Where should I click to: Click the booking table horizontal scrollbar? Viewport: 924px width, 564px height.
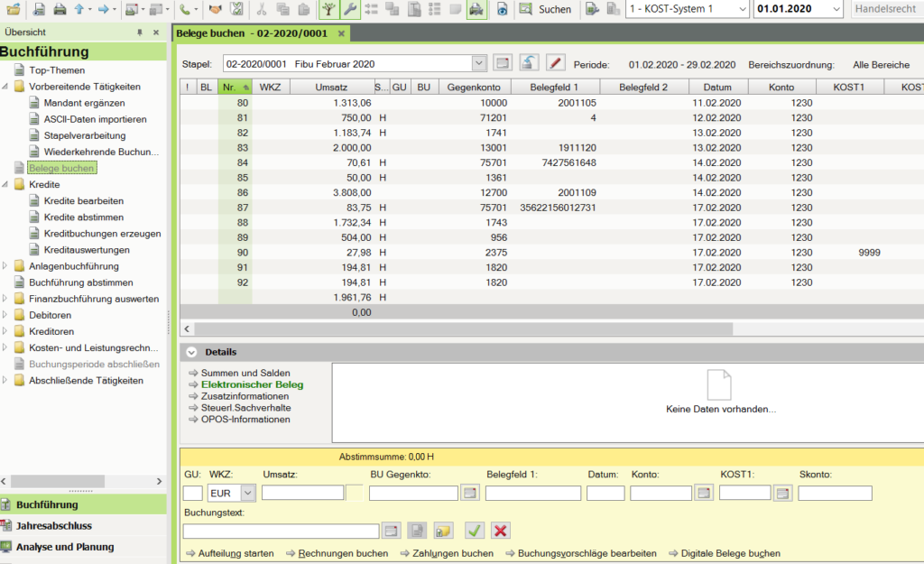click(x=463, y=328)
